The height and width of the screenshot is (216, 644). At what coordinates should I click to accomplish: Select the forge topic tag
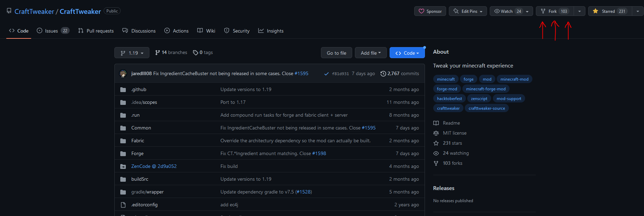pos(468,79)
